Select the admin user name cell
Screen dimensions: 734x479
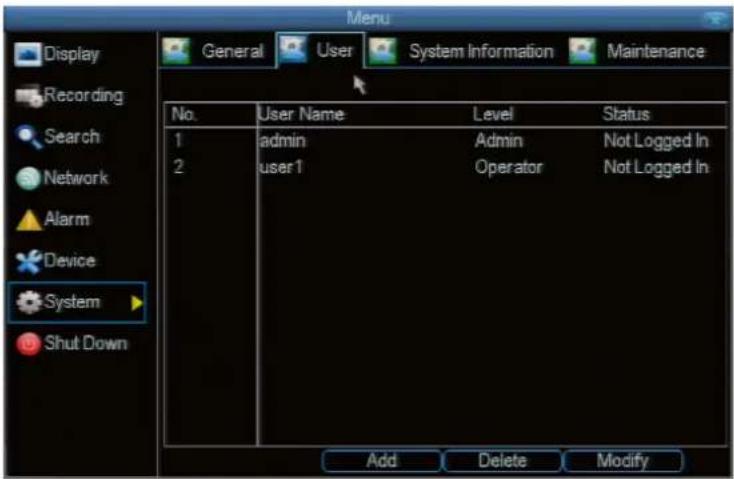pyautogui.click(x=283, y=140)
